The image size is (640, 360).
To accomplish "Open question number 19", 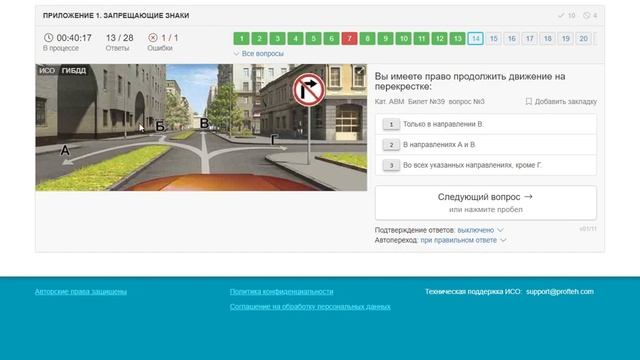I will [565, 38].
